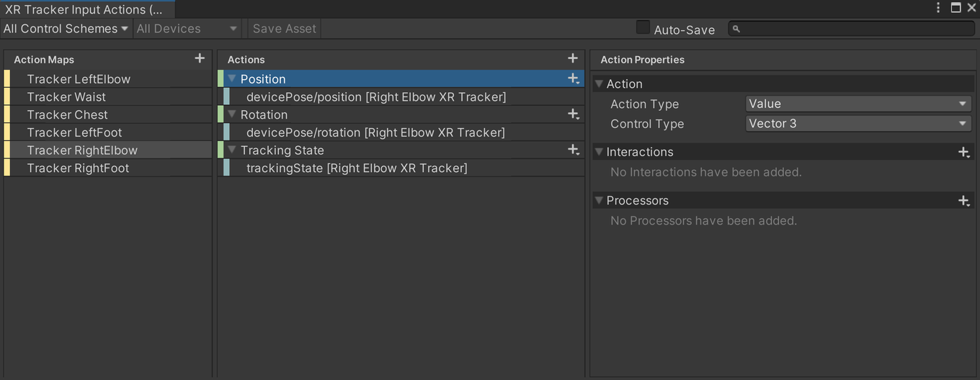Add a new action map with plus icon
This screenshot has width=980, height=380.
200,58
